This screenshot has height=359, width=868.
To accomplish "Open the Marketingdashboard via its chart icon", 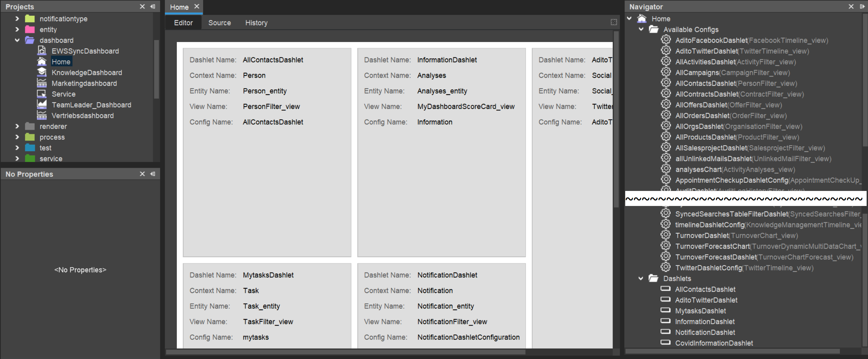I will coord(42,83).
